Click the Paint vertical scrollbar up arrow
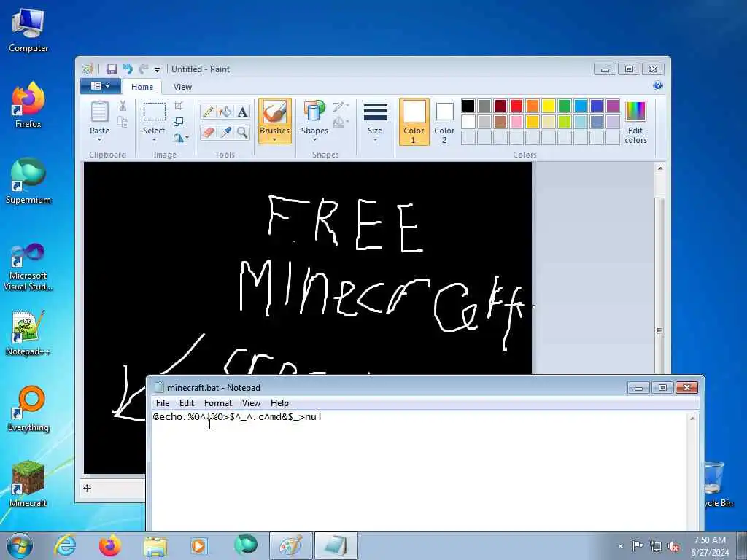 point(659,168)
